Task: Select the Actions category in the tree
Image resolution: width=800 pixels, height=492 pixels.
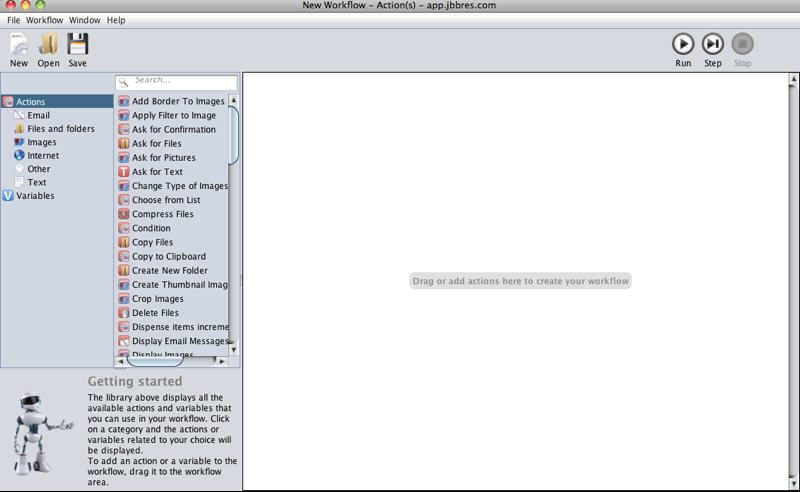Action: click(x=57, y=102)
